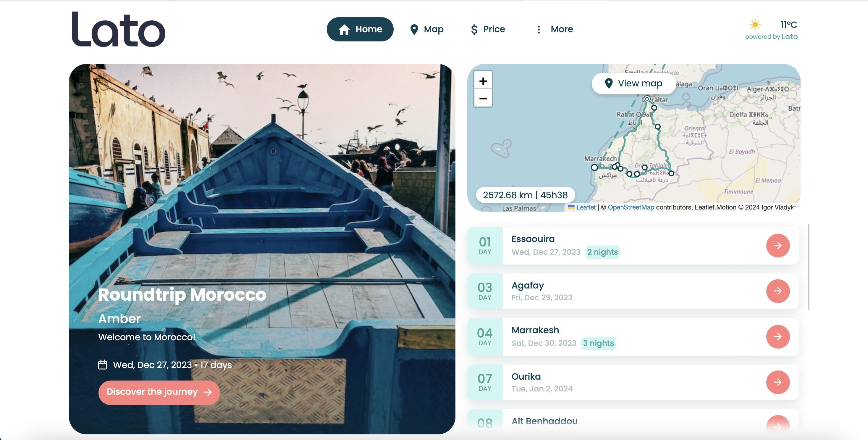
Task: Click the Leaflet flag icon in map attribution
Action: [x=571, y=207]
